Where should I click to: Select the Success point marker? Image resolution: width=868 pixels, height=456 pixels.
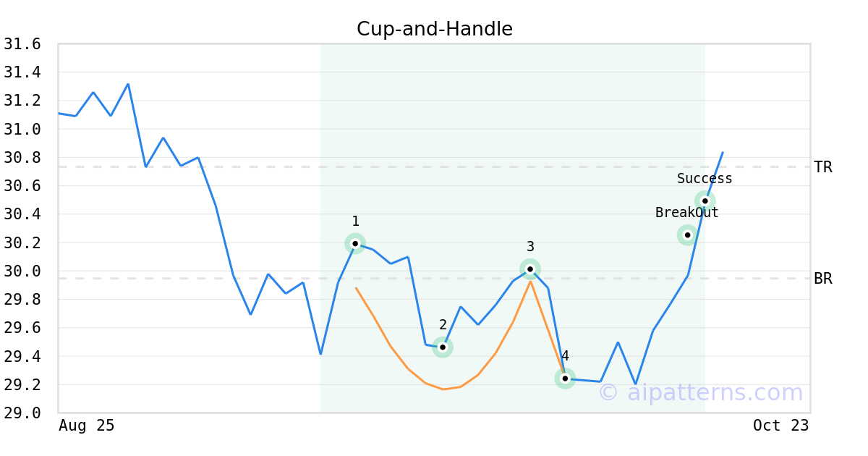point(705,200)
